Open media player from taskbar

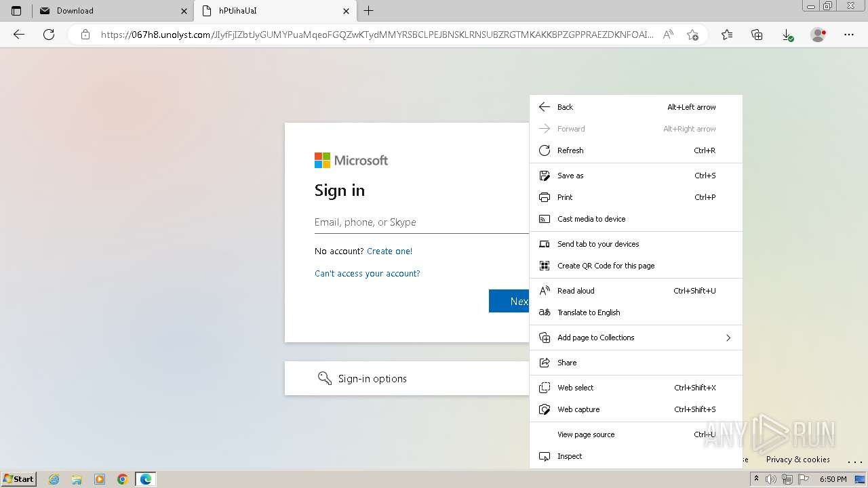[100, 479]
